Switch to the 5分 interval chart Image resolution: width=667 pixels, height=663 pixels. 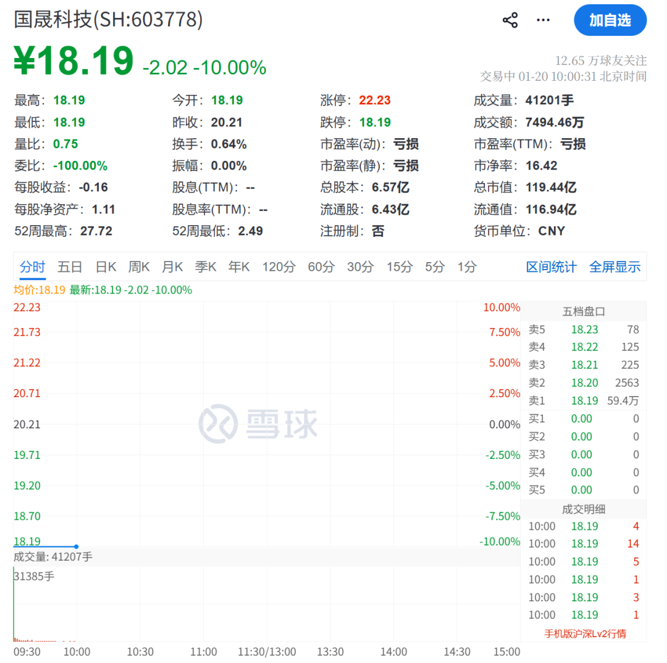435,267
